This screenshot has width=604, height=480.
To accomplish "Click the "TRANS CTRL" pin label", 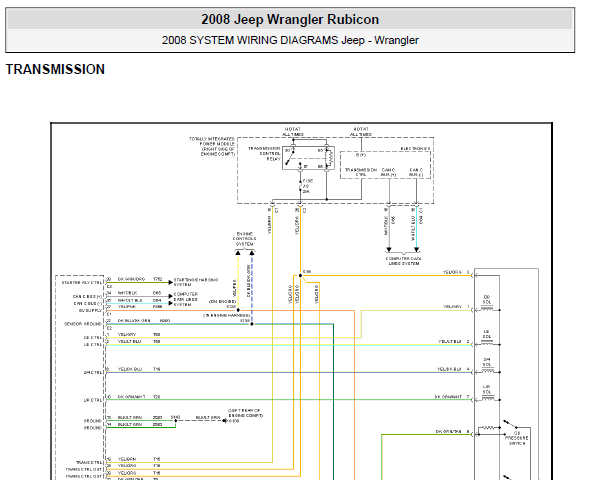I will click(89, 462).
